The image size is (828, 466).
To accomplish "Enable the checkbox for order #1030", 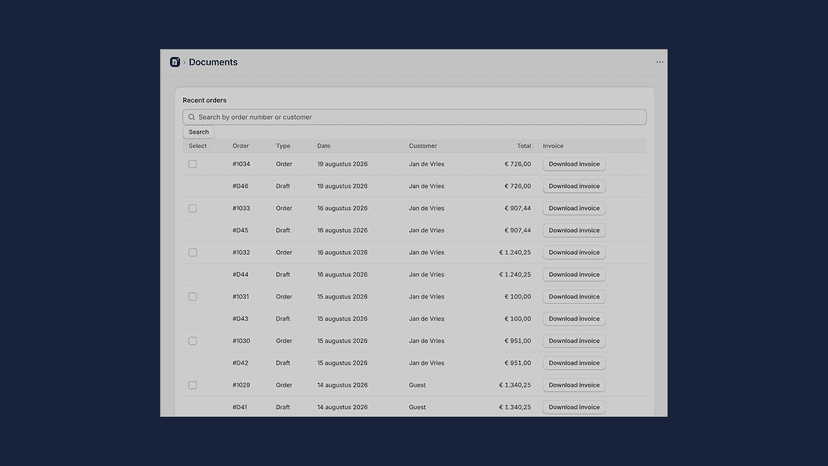I will pos(193,341).
